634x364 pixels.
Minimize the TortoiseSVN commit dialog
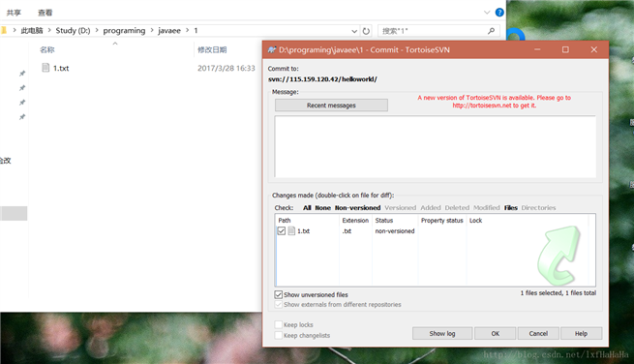(537, 49)
